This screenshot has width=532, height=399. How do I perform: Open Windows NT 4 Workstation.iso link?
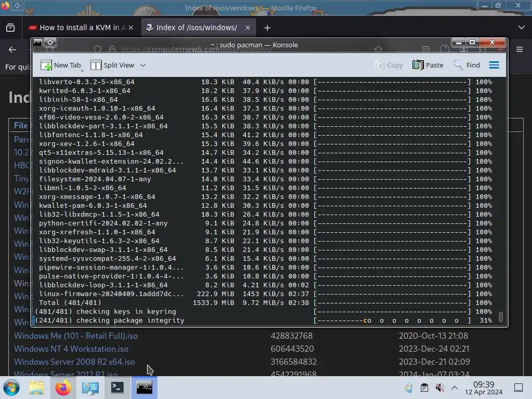[71, 349]
